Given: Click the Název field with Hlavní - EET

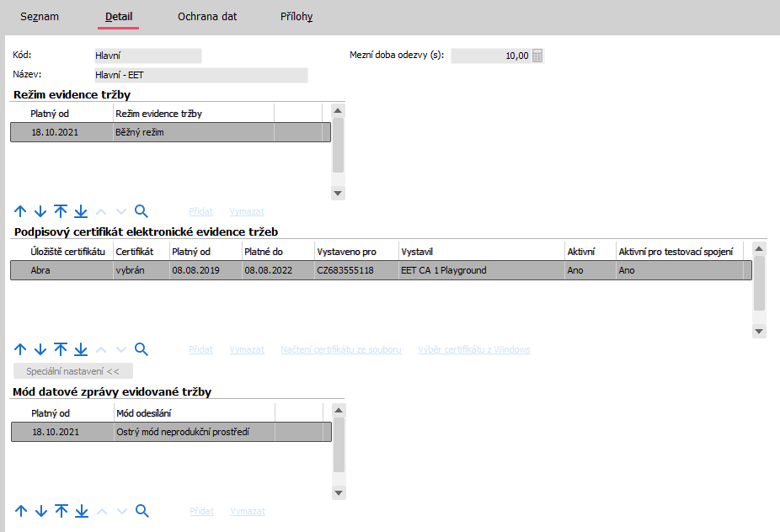Looking at the screenshot, I should 200,75.
